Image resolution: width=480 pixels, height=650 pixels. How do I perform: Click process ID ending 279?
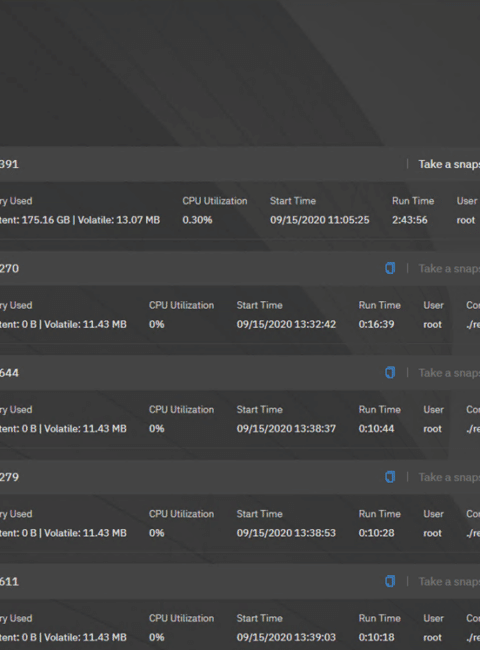9,478
